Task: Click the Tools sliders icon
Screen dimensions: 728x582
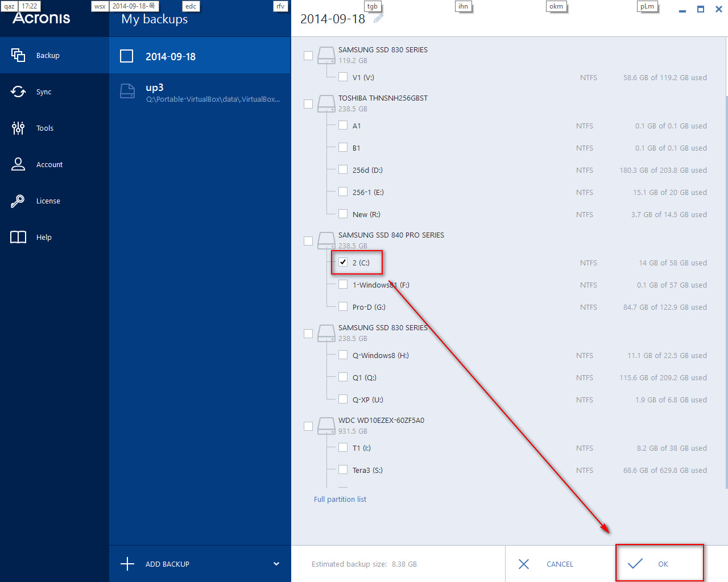Action: (x=18, y=128)
